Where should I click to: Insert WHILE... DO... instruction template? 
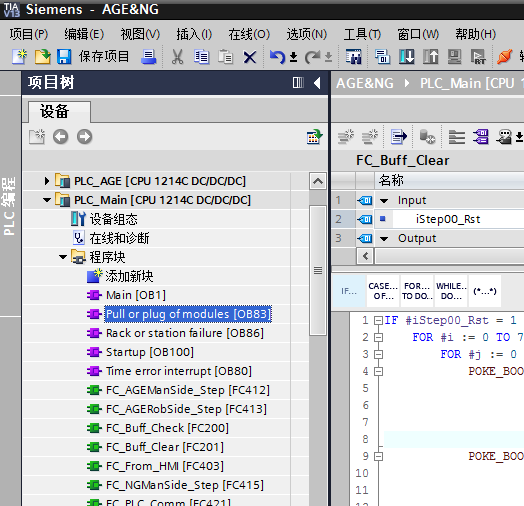tap(451, 291)
